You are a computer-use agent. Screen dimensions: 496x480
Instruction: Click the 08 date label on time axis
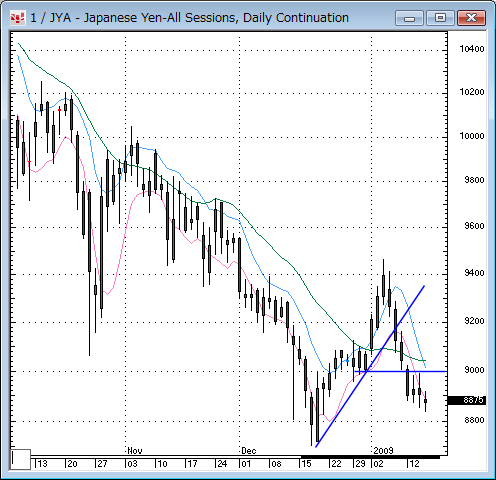pos(276,464)
